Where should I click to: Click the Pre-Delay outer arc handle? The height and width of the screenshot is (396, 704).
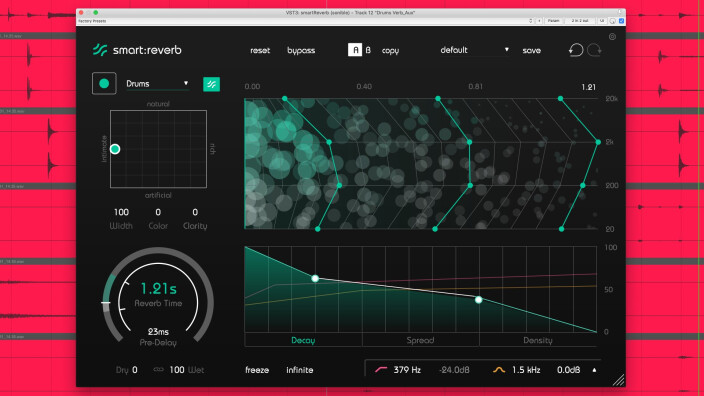(106, 304)
